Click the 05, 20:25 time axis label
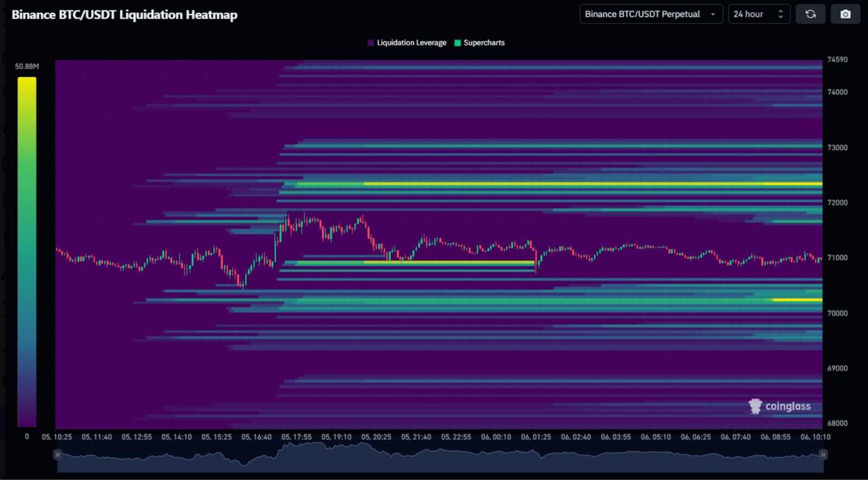The image size is (868, 480). [x=376, y=437]
